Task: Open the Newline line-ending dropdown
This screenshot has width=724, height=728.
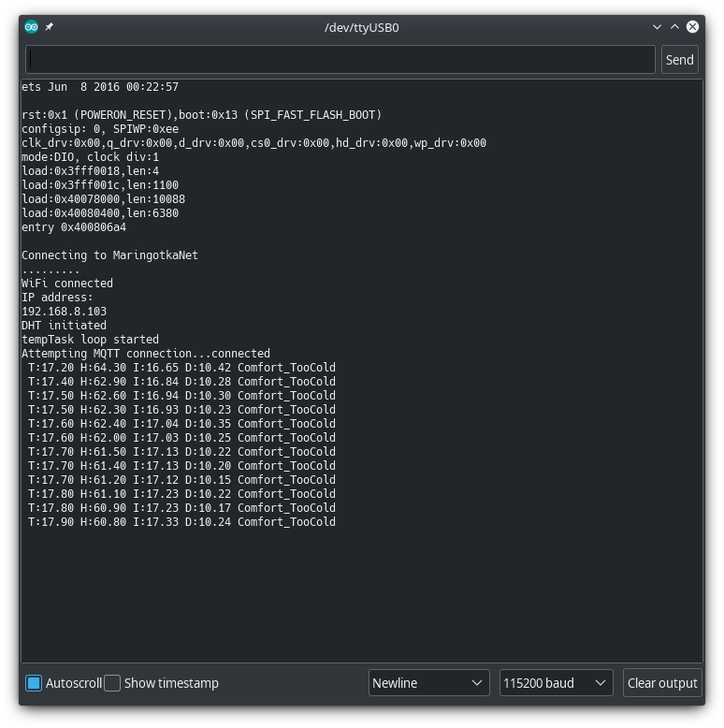Action: click(x=428, y=683)
